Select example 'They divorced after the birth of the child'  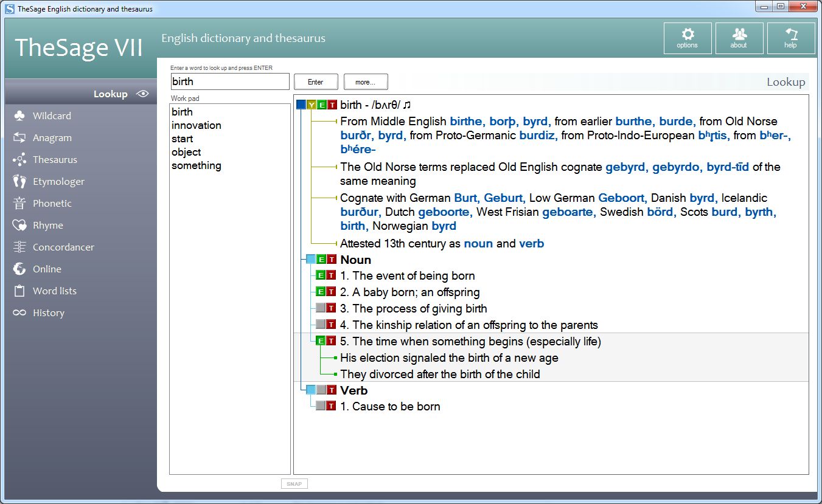pos(440,374)
